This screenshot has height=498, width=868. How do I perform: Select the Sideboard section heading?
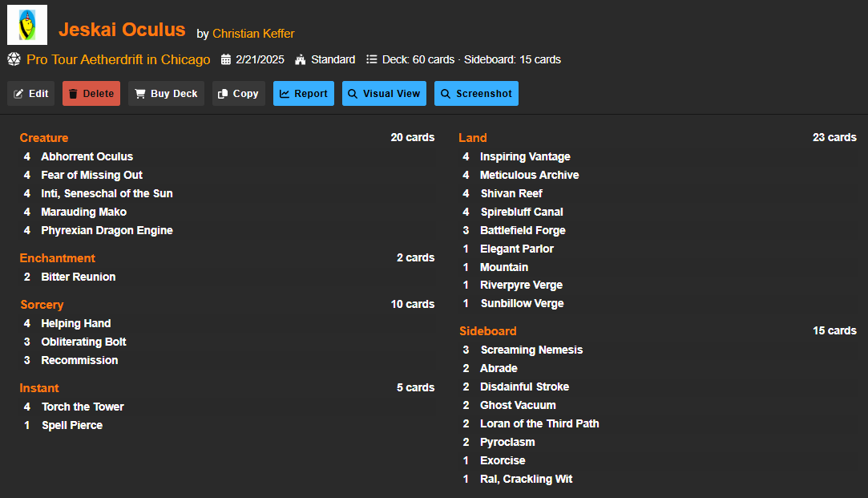point(487,331)
